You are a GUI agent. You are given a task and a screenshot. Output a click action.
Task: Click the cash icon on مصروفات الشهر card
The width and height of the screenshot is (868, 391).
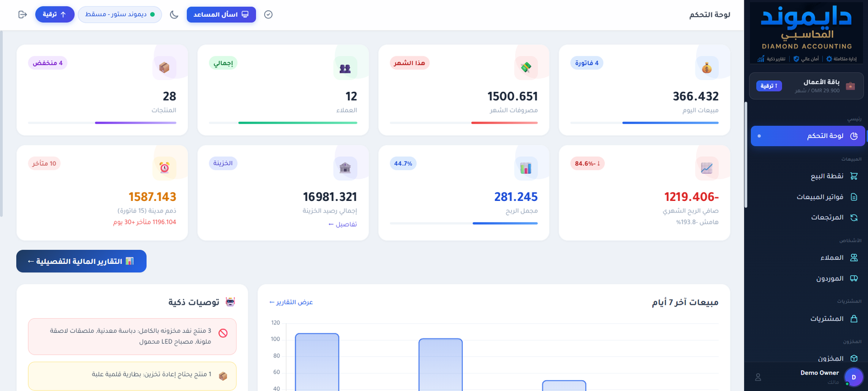(x=526, y=68)
